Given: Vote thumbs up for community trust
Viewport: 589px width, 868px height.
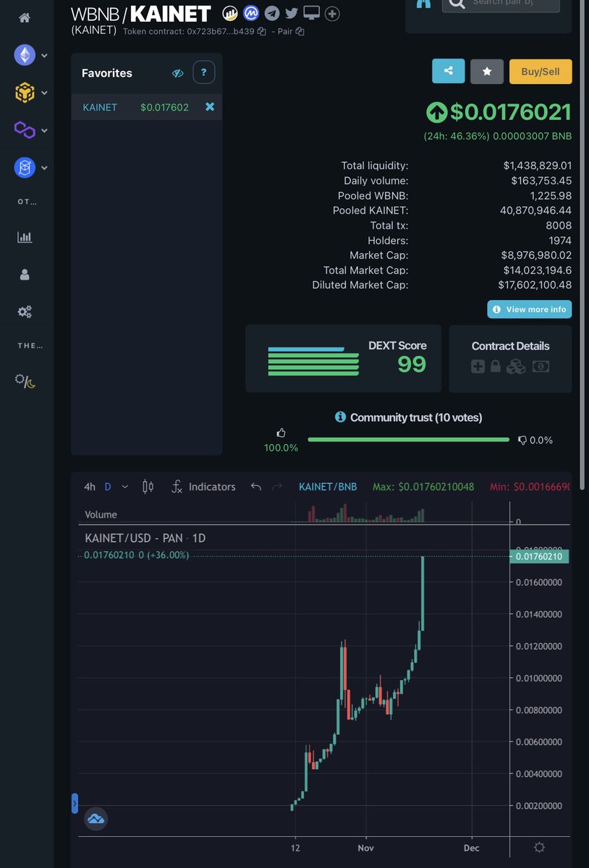Looking at the screenshot, I should coord(281,433).
